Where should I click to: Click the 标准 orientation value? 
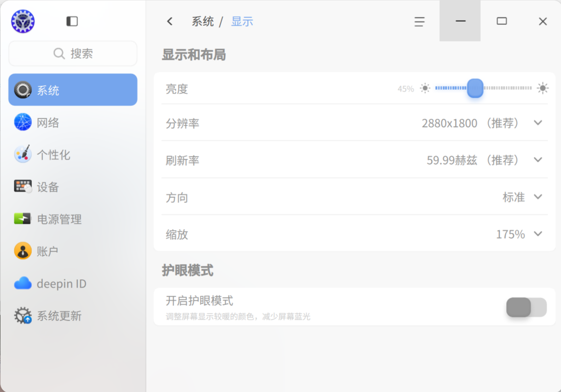point(514,197)
